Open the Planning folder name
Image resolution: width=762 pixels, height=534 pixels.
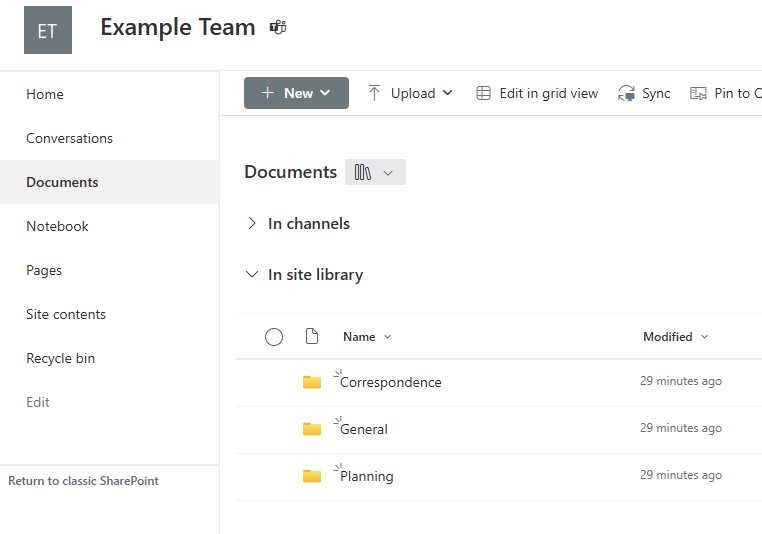point(367,476)
